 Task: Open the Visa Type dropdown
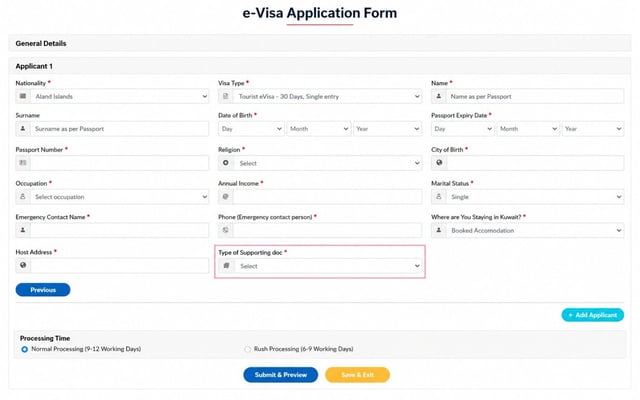pos(320,96)
